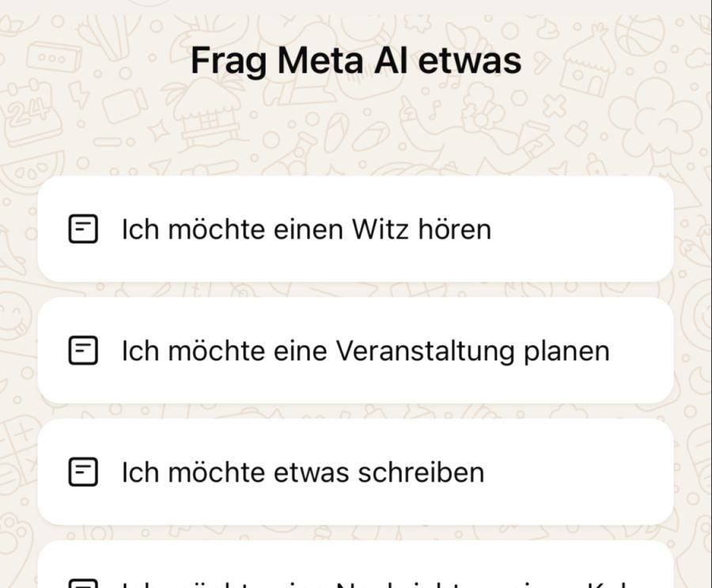The image size is (712, 588).
Task: Click the prompt icon beside "Ich möchte eine Veranstaltung planen"
Action: coord(82,351)
